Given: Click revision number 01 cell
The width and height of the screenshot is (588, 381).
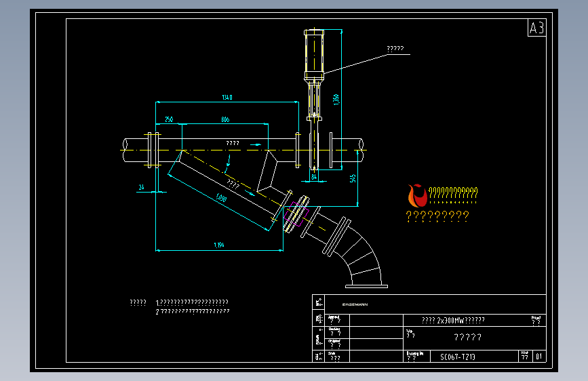Looking at the screenshot, I should pyautogui.click(x=539, y=356).
